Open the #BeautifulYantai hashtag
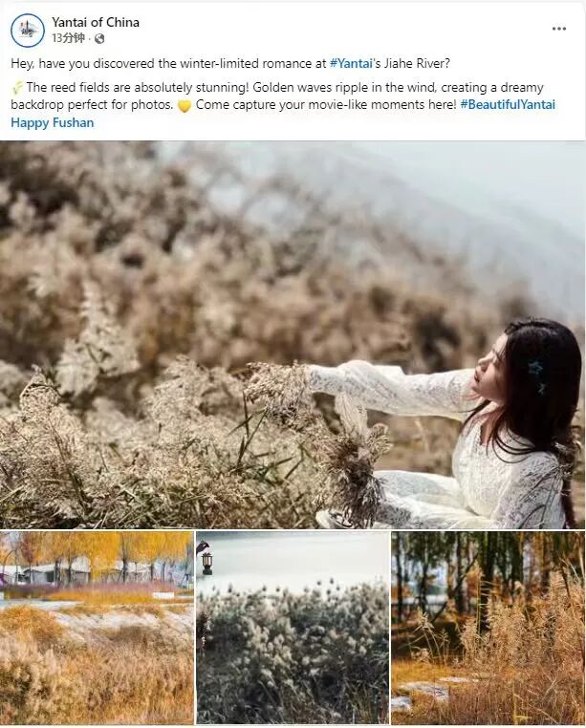 point(508,104)
